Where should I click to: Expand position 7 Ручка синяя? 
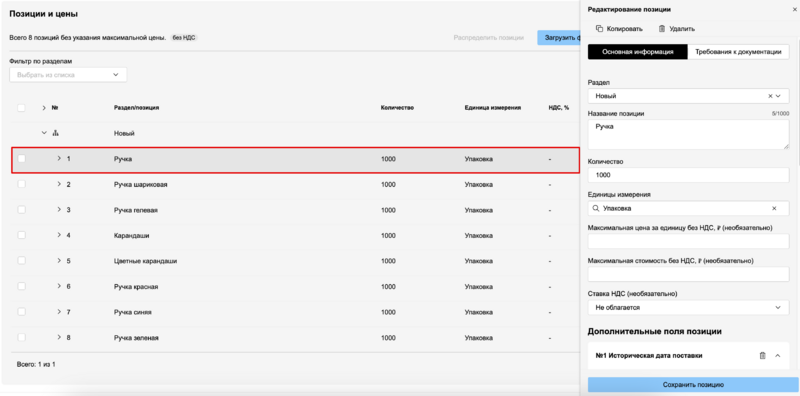59,312
